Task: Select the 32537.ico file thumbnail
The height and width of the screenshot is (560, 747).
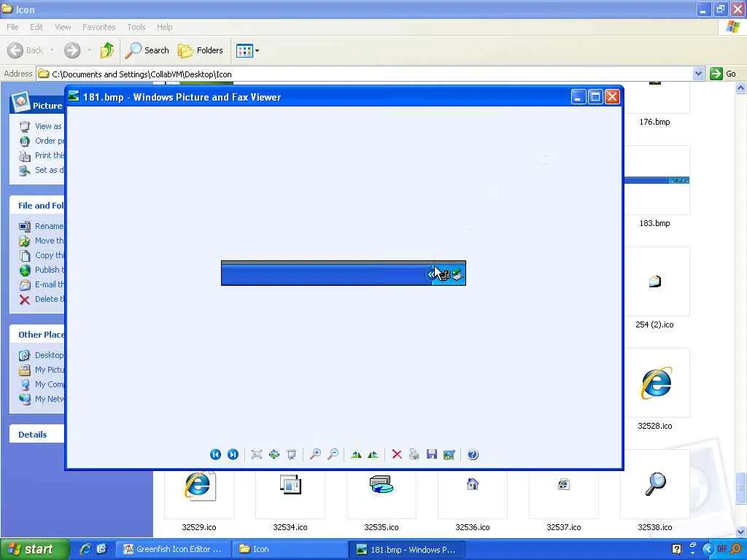Action: (x=564, y=495)
